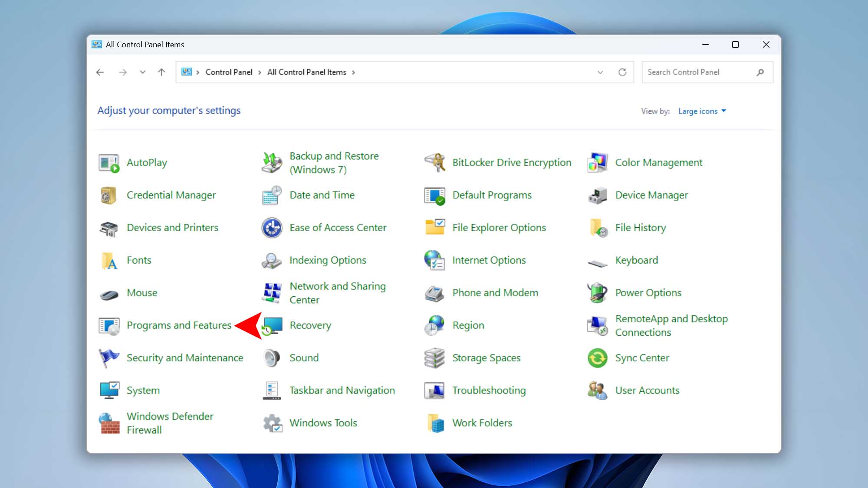This screenshot has height=488, width=868.
Task: Click the All Control Panel Items breadcrumb
Action: pyautogui.click(x=307, y=72)
